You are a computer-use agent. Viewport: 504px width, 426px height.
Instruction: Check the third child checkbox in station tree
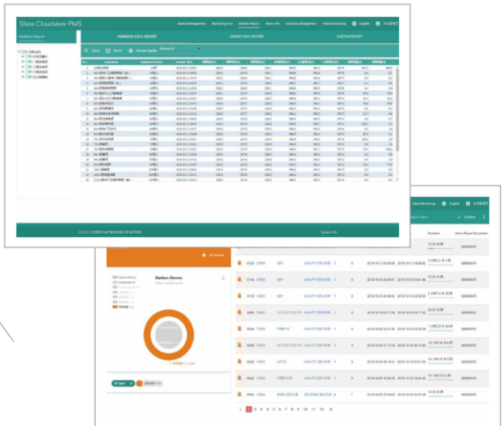(28, 67)
